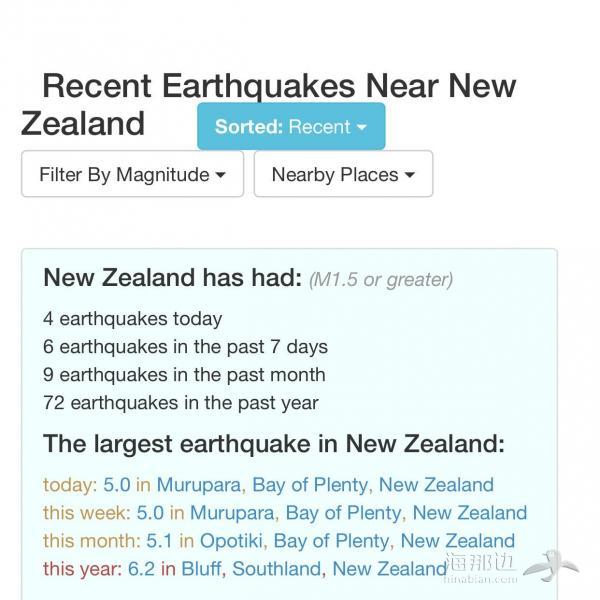
Task: Open the Opotiki location link
Action: [231, 541]
